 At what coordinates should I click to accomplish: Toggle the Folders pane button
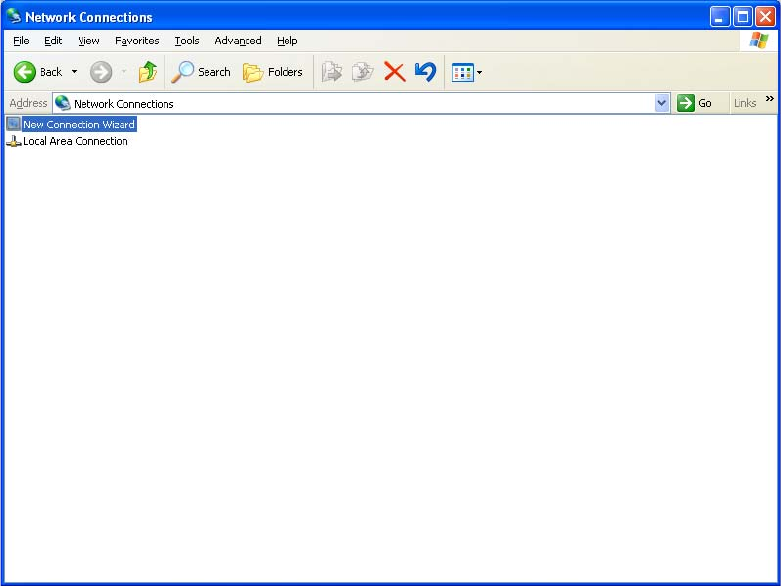(272, 72)
